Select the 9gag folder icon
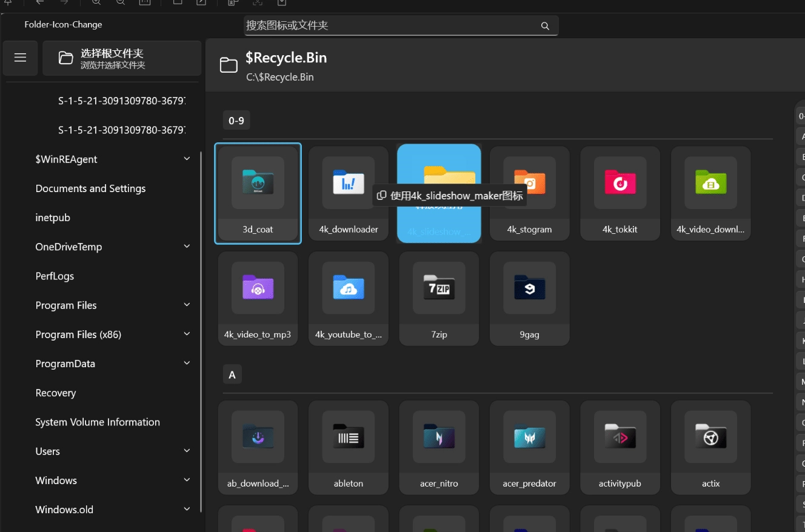This screenshot has width=805, height=532. pos(529,299)
